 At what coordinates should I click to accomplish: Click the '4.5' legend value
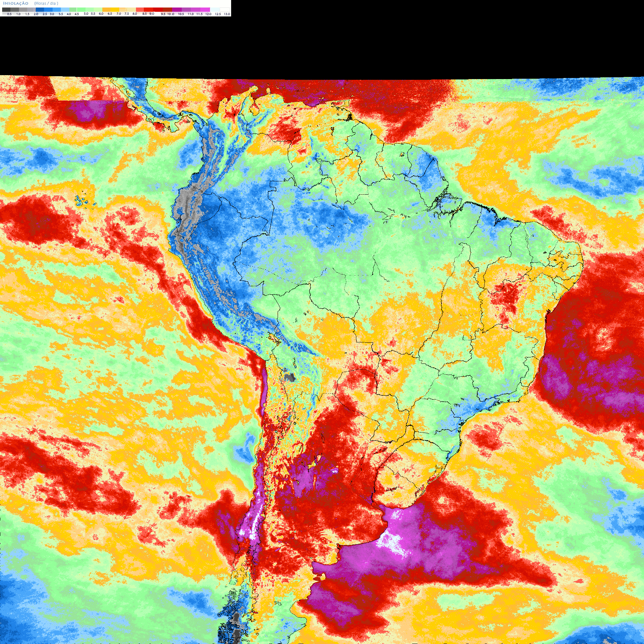[77, 14]
